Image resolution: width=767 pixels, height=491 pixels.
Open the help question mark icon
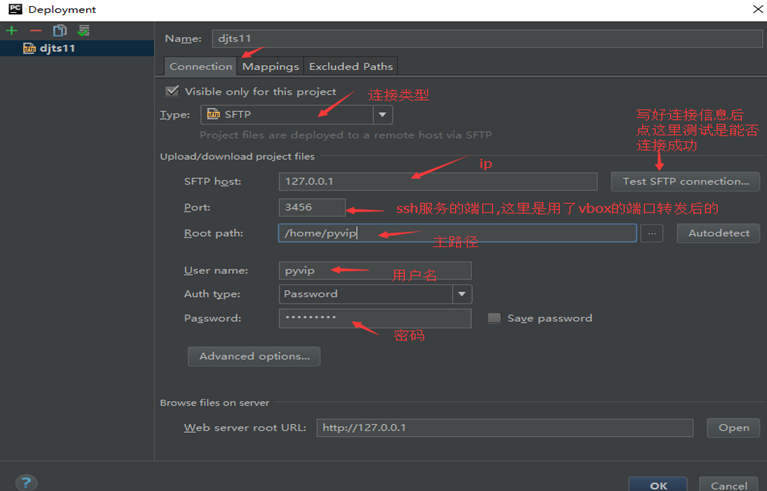26,483
